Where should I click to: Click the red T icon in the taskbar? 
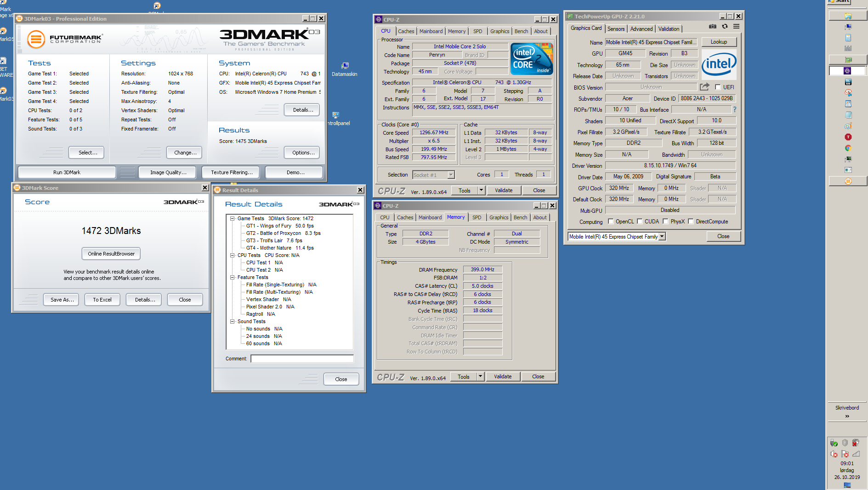848,137
